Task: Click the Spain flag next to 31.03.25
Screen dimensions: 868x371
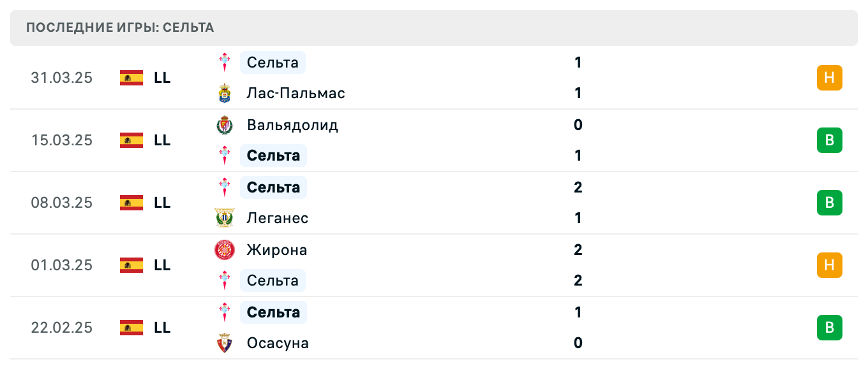Action: pyautogui.click(x=131, y=78)
